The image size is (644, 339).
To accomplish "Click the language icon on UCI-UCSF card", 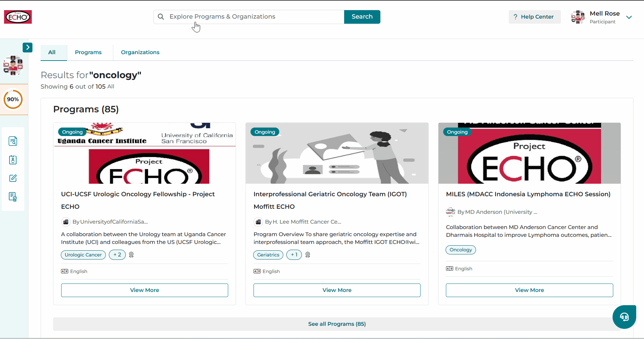I will (x=65, y=271).
